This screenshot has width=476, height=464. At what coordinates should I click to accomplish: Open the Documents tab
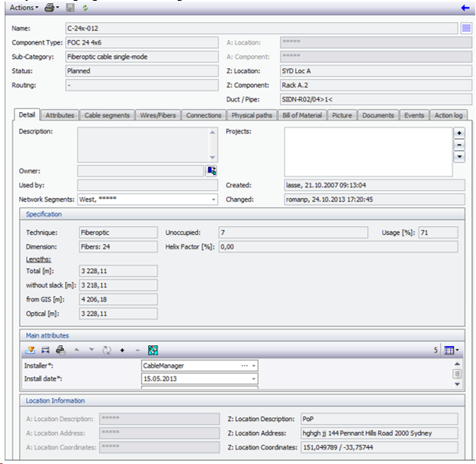tap(378, 115)
